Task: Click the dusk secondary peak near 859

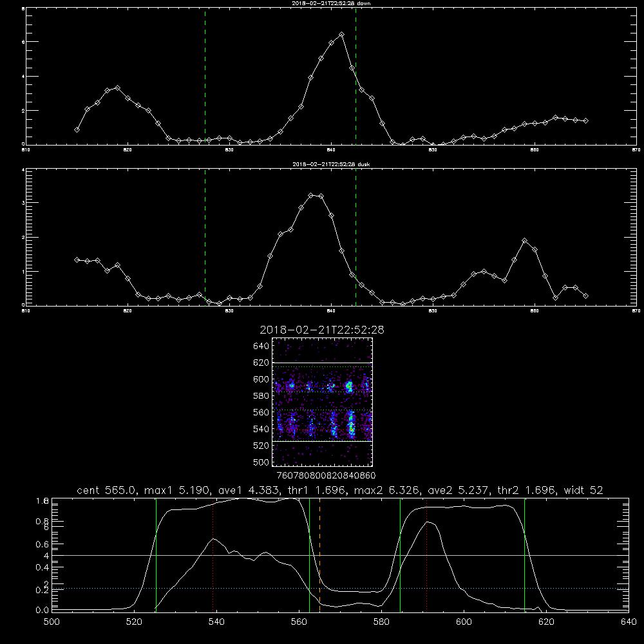Action: pyautogui.click(x=524, y=241)
